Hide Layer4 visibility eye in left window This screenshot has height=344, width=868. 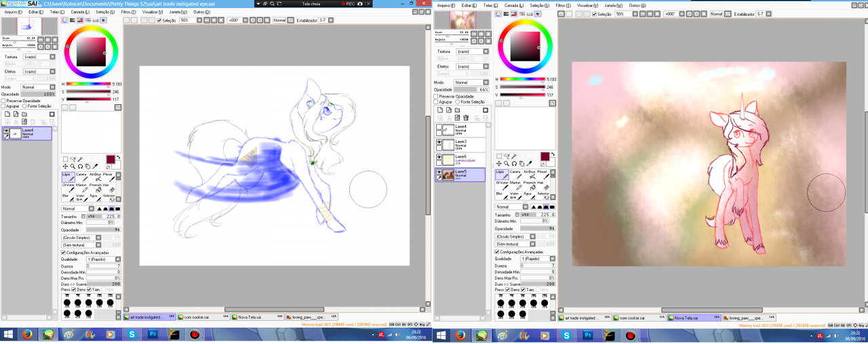click(6, 130)
